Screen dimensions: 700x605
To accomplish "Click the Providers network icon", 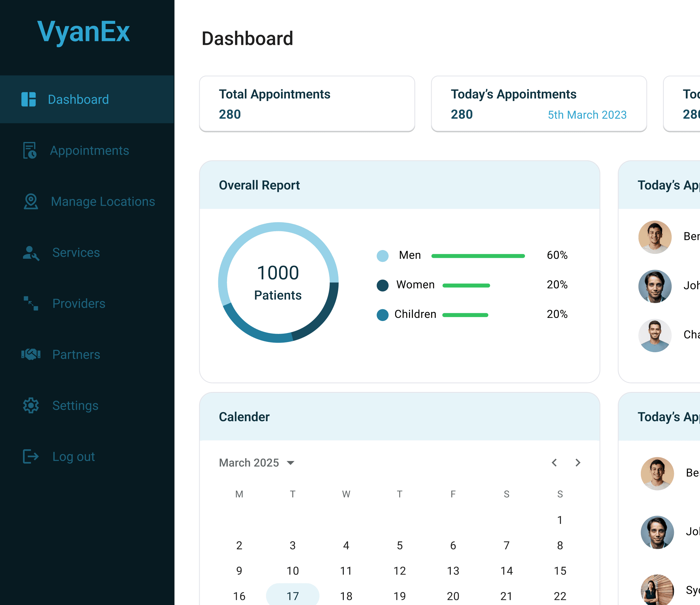I will click(31, 304).
